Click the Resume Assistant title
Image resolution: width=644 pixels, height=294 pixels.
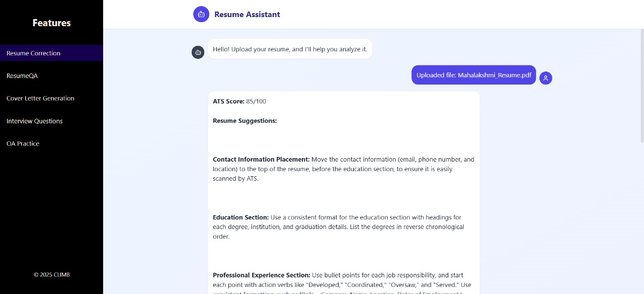247,15
